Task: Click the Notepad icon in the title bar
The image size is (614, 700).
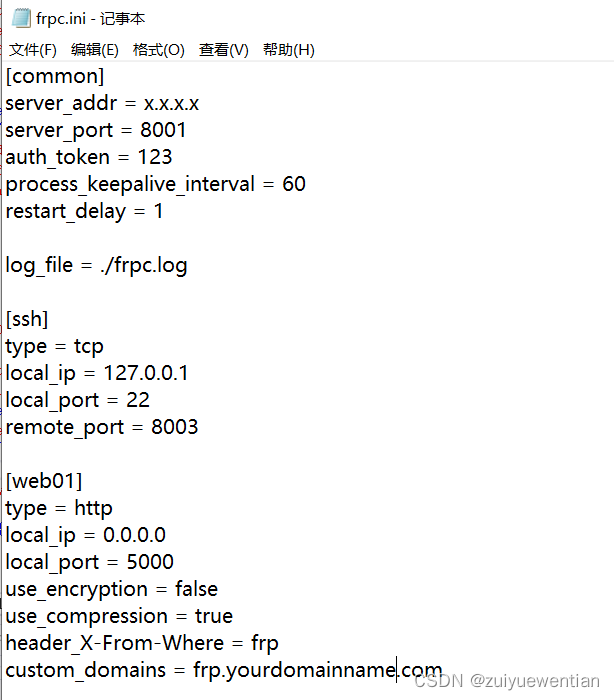Action: [21, 19]
